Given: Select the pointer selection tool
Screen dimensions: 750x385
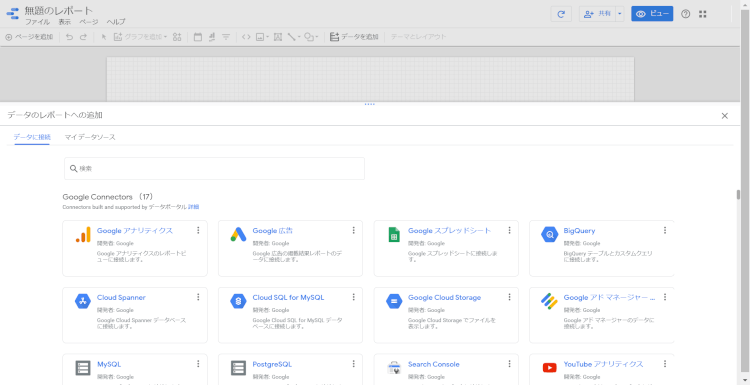Looking at the screenshot, I should [x=104, y=37].
